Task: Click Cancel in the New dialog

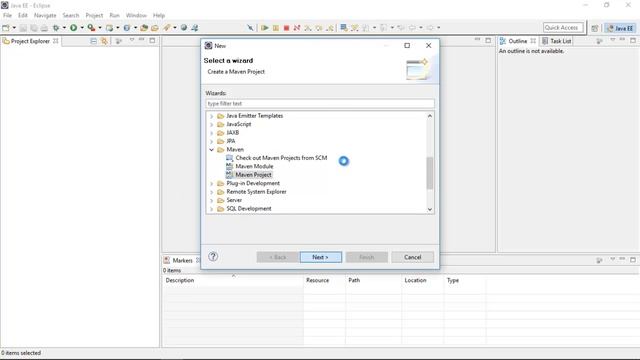Action: point(413,257)
